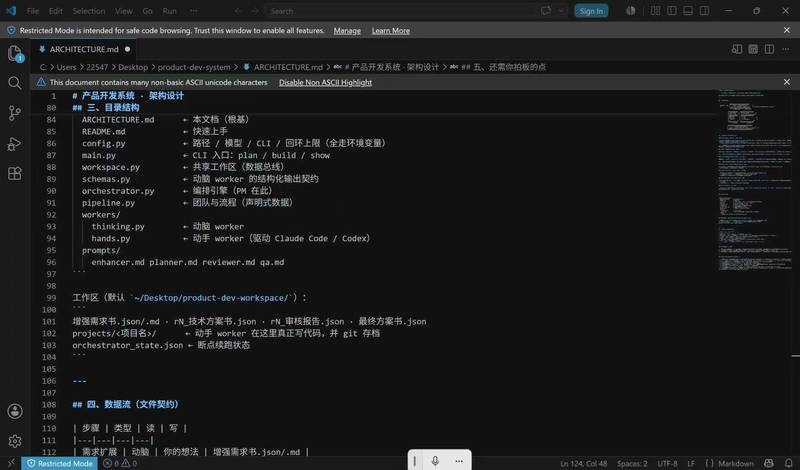
Task: Click Ln 124, Col 48 in status bar
Action: click(583, 463)
